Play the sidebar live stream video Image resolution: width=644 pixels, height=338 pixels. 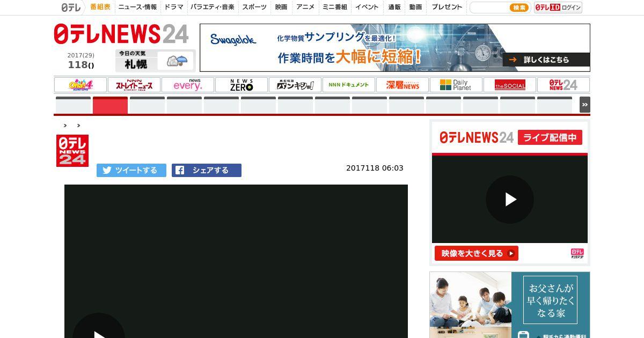(510, 200)
